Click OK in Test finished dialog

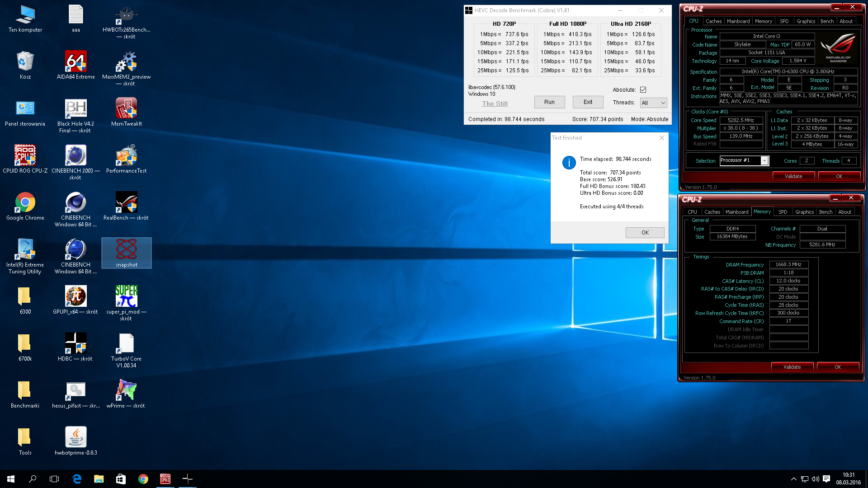[645, 233]
